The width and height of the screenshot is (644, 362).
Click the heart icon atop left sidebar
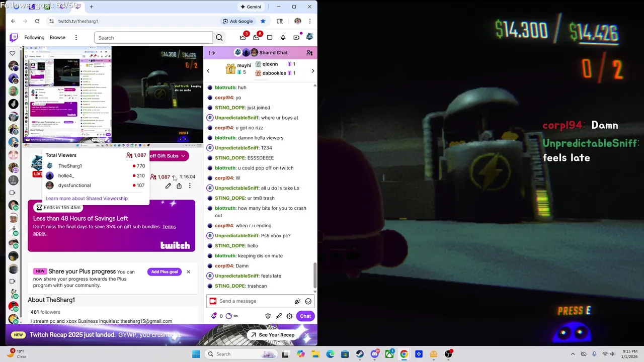click(x=13, y=53)
